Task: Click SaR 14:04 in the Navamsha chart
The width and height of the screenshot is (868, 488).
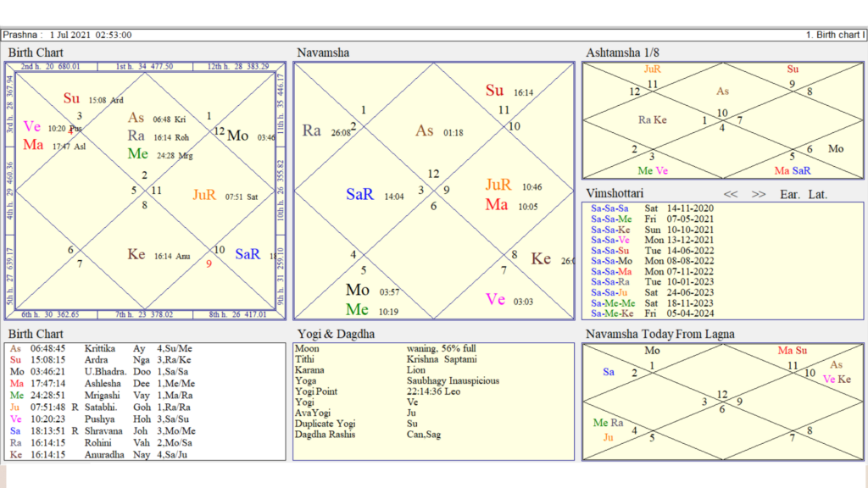Action: click(375, 195)
